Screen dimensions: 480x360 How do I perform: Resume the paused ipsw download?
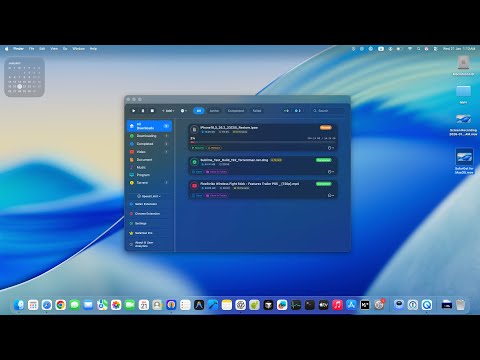198,148
